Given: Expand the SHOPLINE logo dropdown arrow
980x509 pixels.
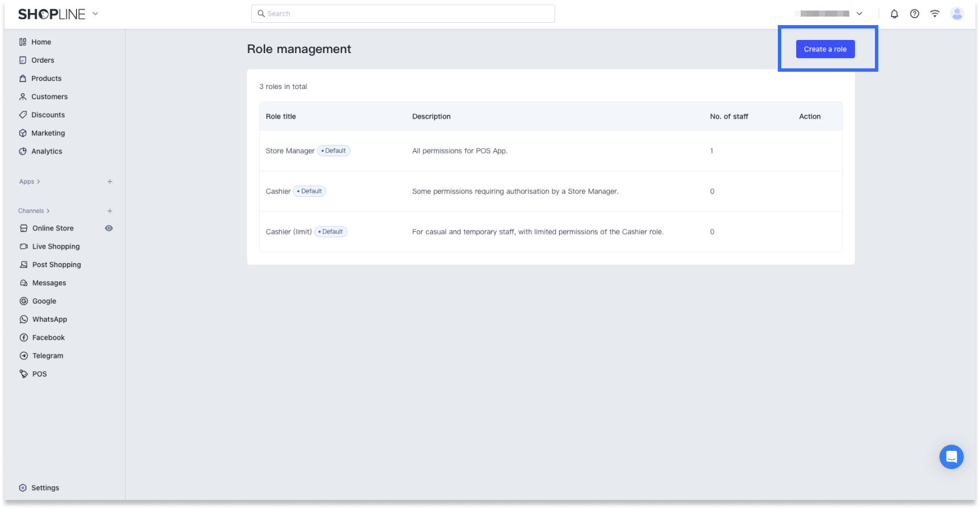Looking at the screenshot, I should point(95,14).
